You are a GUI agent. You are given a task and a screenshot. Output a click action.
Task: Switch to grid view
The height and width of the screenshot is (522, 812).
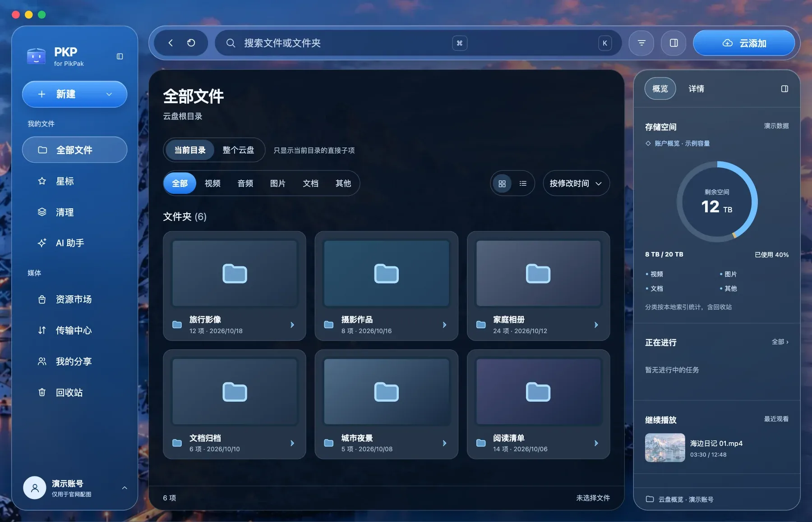click(502, 183)
